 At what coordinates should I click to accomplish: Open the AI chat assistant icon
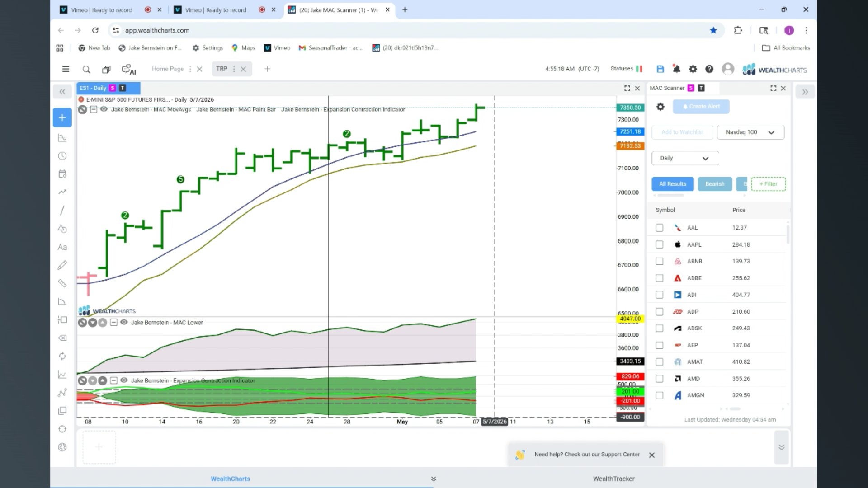tap(129, 70)
